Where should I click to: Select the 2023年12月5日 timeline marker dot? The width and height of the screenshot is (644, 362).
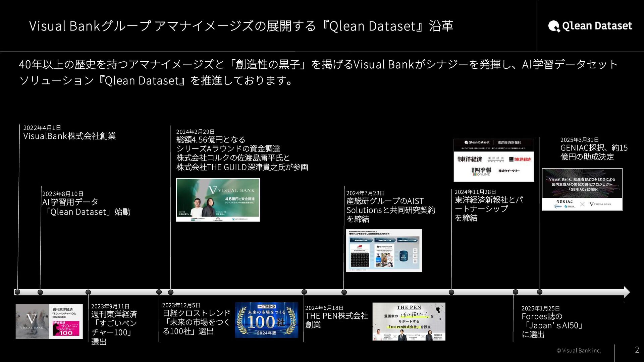pyautogui.click(x=159, y=292)
